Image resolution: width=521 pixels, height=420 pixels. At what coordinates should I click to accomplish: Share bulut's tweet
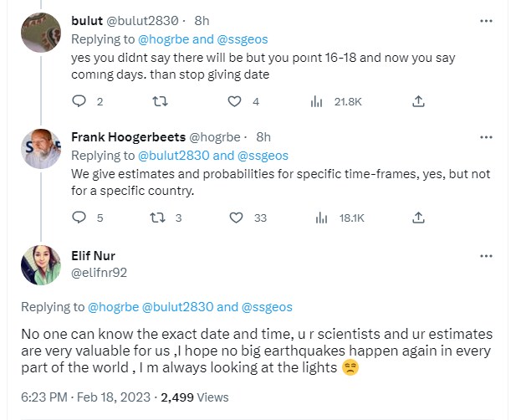(417, 101)
